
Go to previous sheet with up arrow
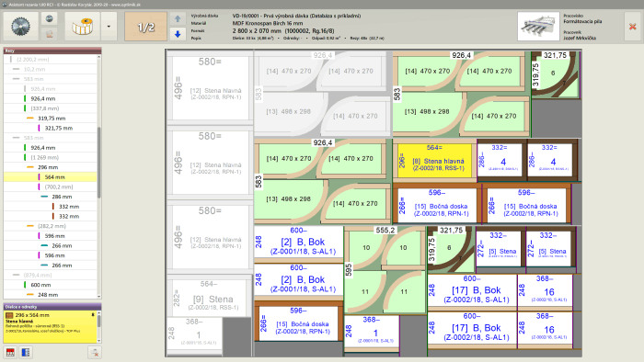[178, 19]
